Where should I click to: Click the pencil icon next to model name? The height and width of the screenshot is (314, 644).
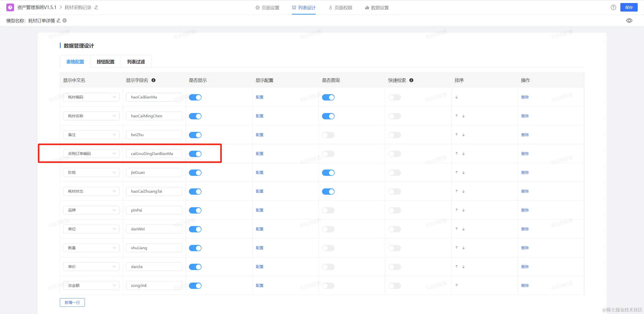tap(59, 21)
